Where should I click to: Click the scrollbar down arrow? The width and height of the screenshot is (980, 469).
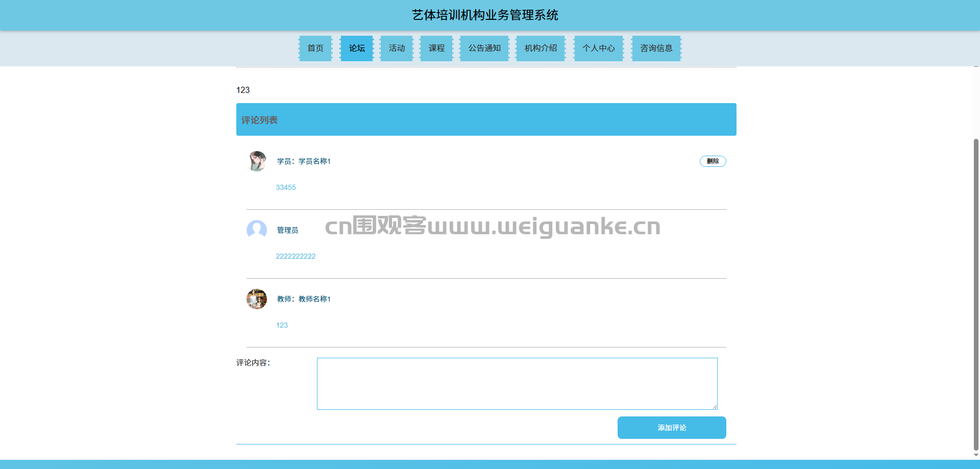pyautogui.click(x=976, y=455)
